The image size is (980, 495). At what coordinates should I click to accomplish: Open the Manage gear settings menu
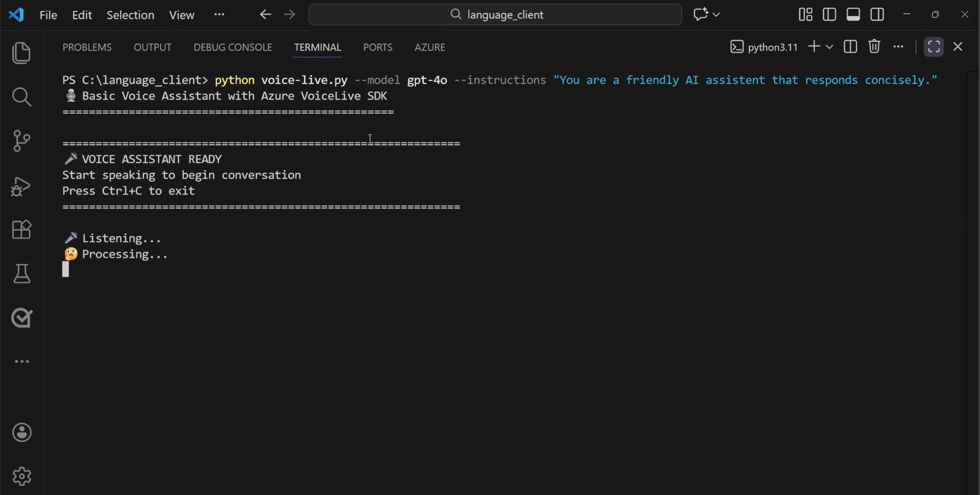click(22, 476)
